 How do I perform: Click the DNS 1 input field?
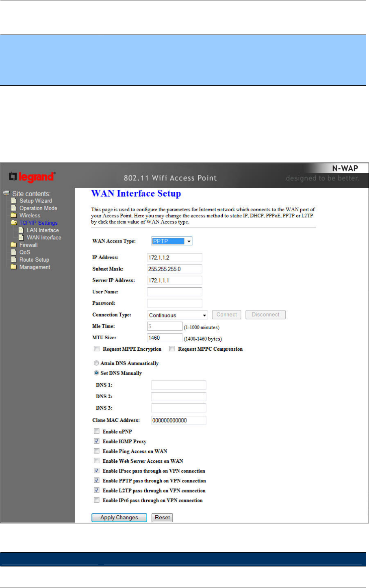tap(178, 385)
